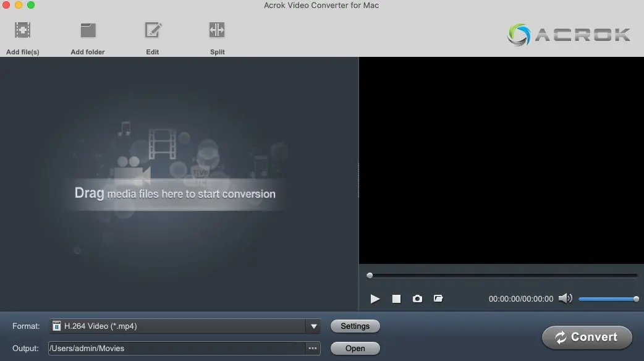Expand the Format dropdown arrow

coord(313,326)
